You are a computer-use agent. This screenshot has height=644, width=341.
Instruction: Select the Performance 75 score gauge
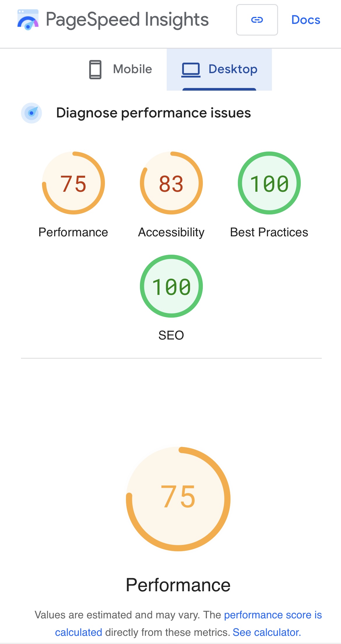73,183
